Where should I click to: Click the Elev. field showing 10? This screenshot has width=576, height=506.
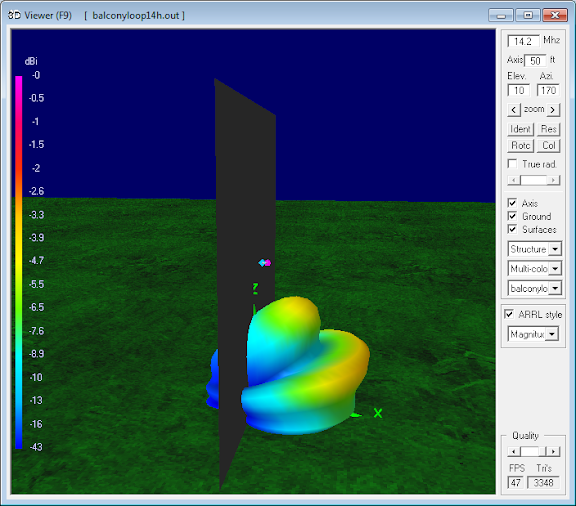(519, 90)
